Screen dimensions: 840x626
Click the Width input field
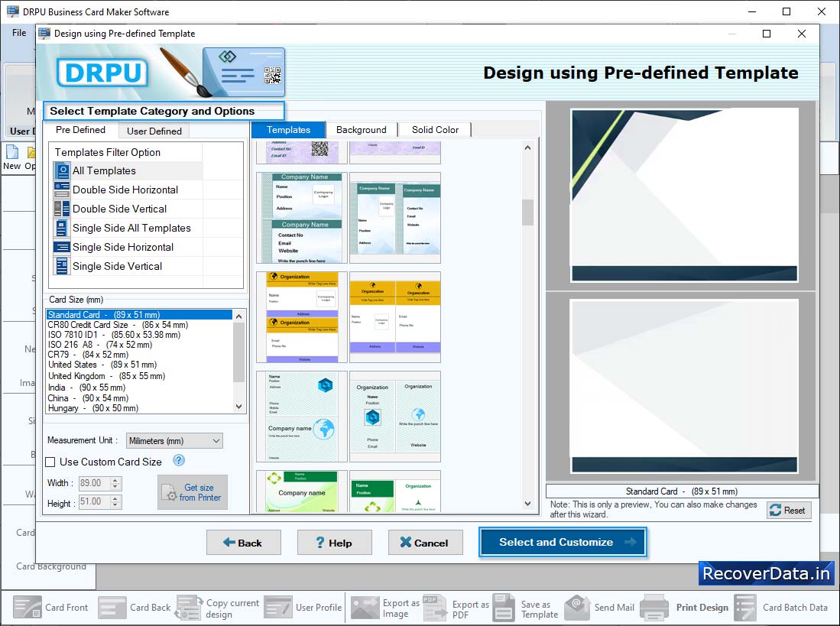95,483
